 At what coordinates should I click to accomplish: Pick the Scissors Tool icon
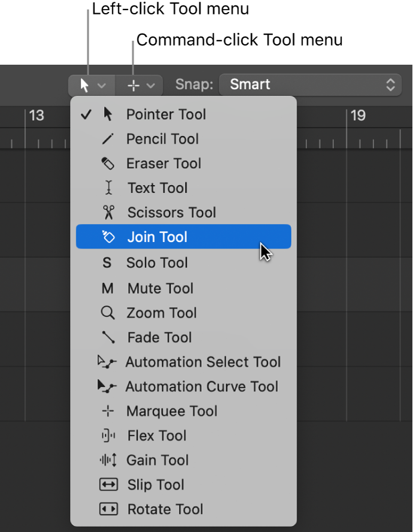click(x=108, y=213)
